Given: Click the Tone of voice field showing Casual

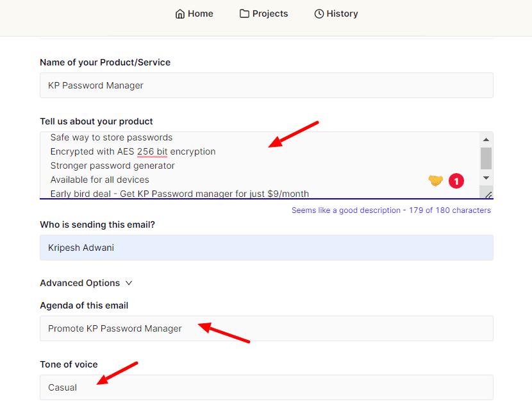Looking at the screenshot, I should tap(266, 387).
